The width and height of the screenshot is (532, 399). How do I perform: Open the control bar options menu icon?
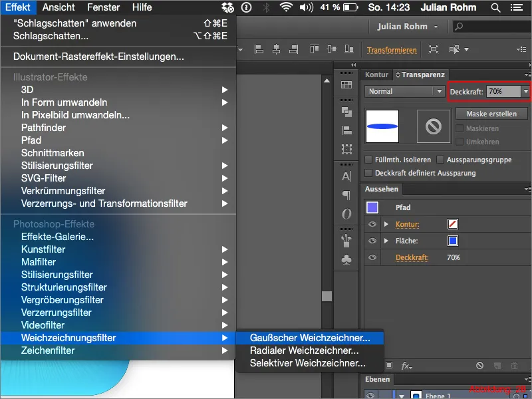tap(521, 49)
